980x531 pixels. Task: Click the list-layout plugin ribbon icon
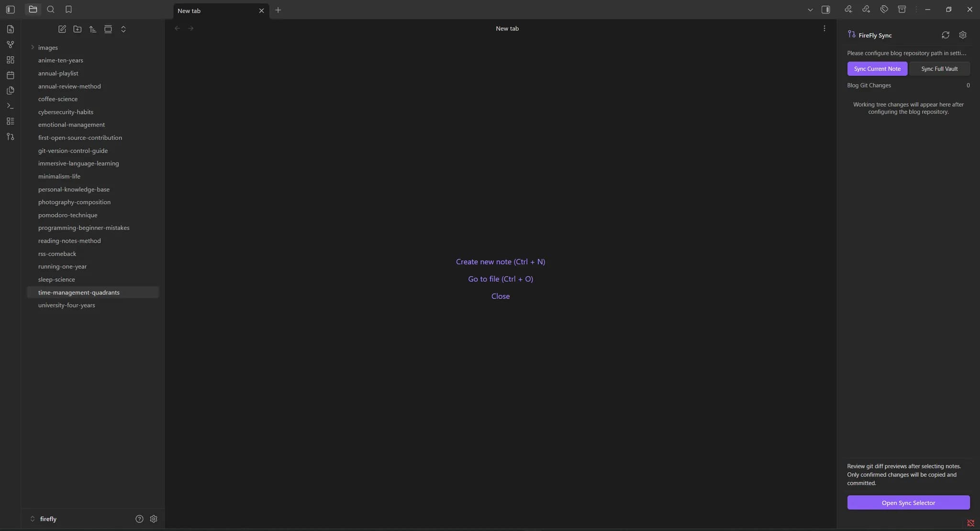pyautogui.click(x=10, y=121)
